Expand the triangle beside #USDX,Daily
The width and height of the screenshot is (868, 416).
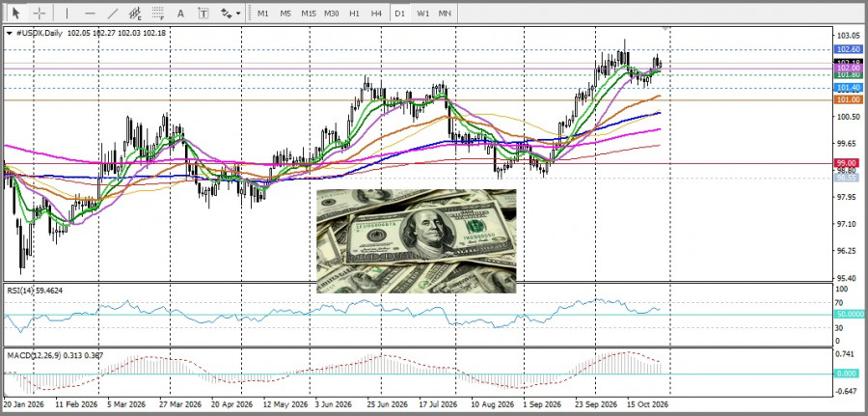pyautogui.click(x=10, y=33)
